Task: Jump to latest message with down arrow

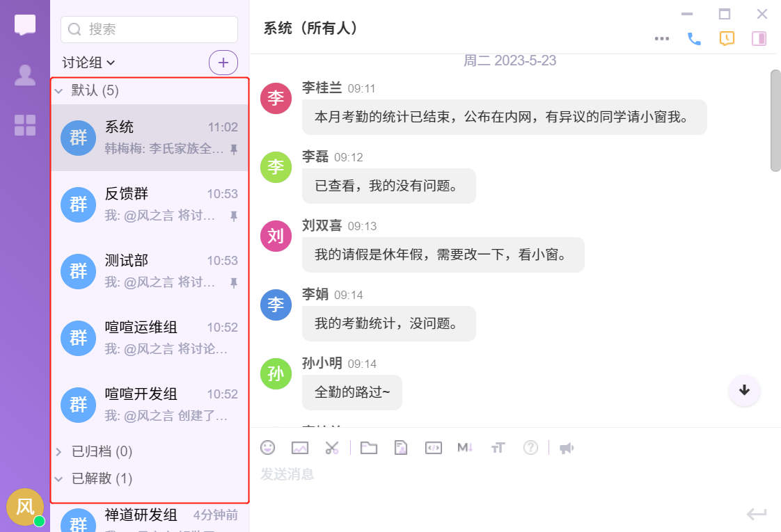Action: tap(744, 390)
